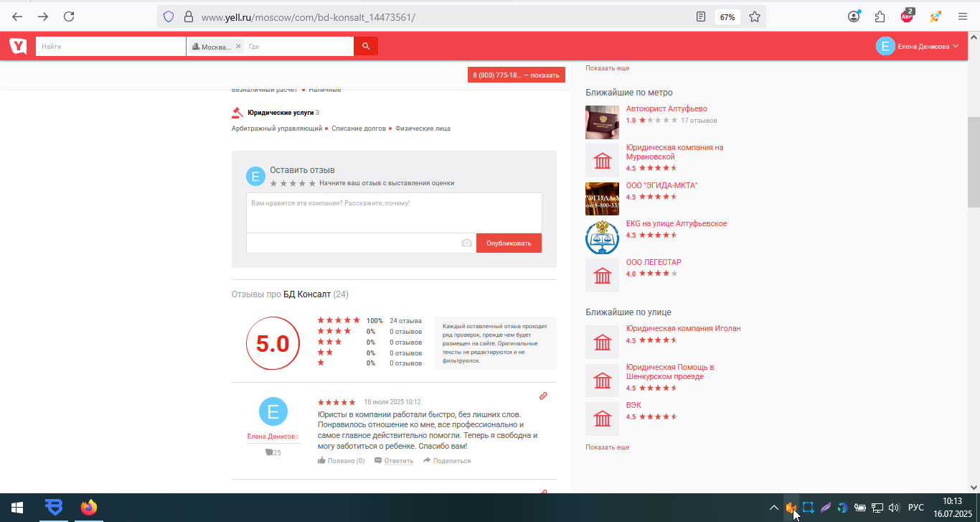Show phone number 8 (800) 775-18
This screenshot has width=980, height=522.
(517, 75)
